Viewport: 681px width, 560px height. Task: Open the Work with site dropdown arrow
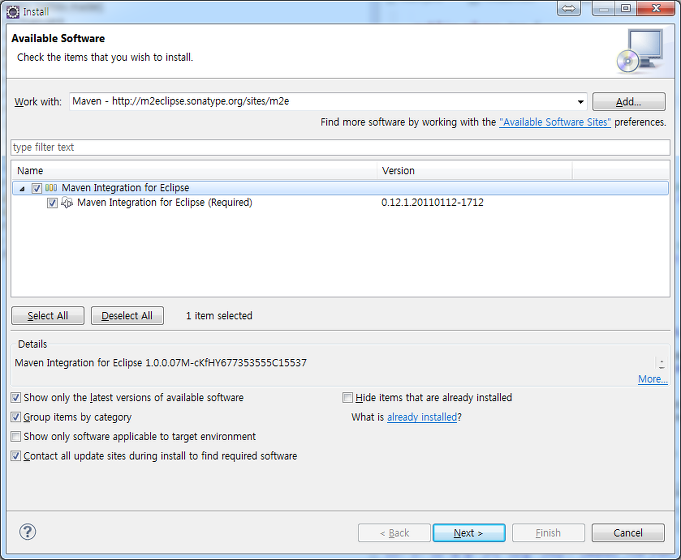(x=580, y=102)
